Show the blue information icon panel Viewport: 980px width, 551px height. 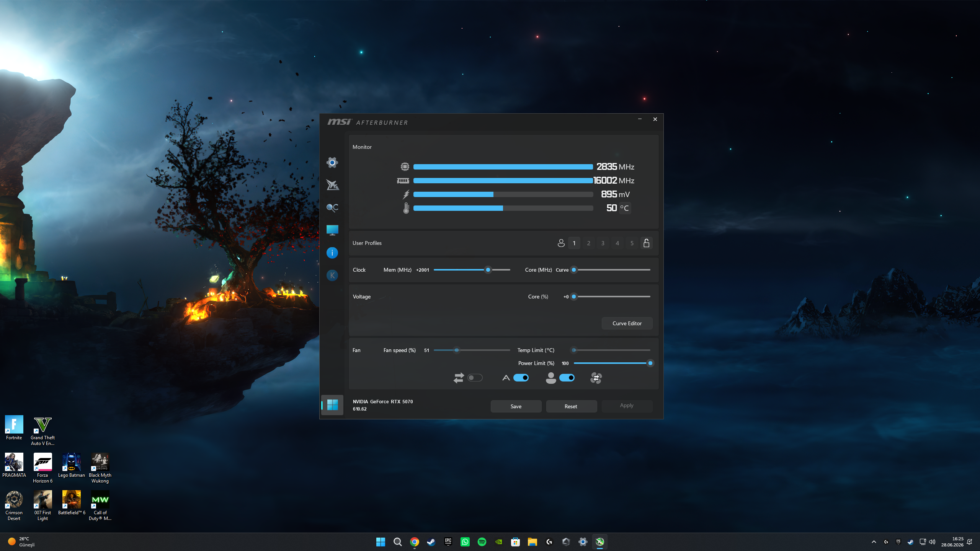point(332,253)
